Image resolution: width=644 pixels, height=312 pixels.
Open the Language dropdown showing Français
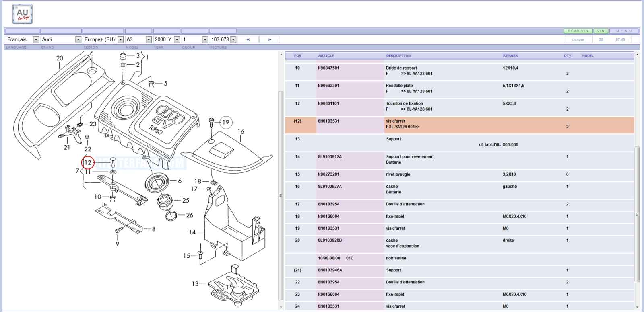click(36, 39)
